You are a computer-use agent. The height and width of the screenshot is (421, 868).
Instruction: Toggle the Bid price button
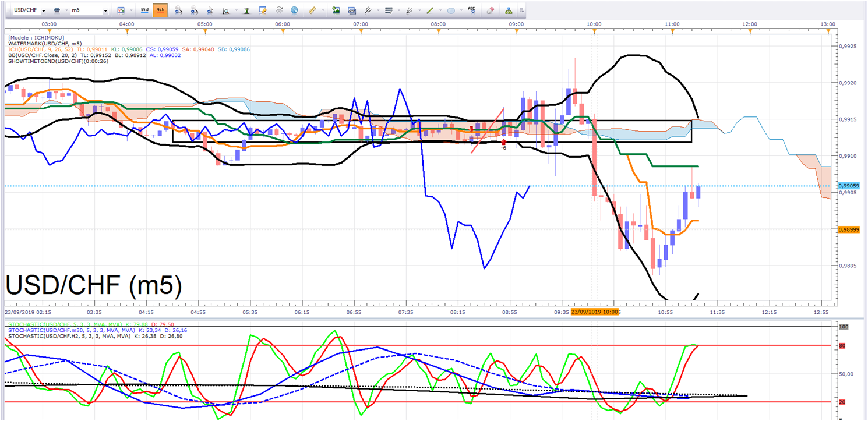144,10
